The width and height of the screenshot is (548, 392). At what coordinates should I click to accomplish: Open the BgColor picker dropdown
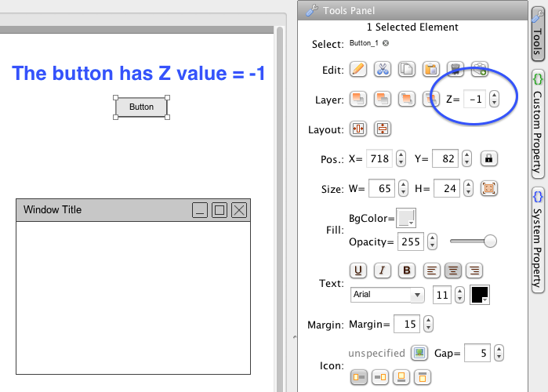pos(406,217)
